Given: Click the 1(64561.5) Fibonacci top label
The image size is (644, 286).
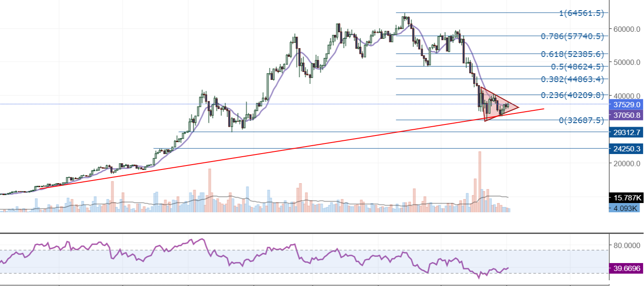Looking at the screenshot, I should click(581, 13).
